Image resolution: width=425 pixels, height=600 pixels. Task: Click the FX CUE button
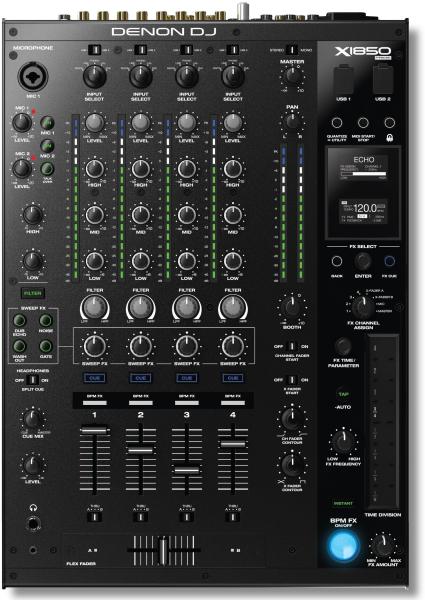coord(389,261)
